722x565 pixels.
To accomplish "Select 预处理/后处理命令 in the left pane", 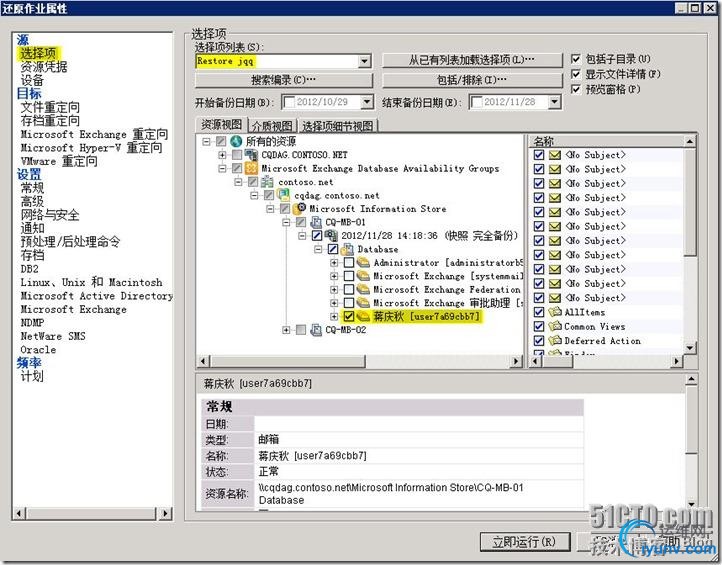I will coord(70,242).
